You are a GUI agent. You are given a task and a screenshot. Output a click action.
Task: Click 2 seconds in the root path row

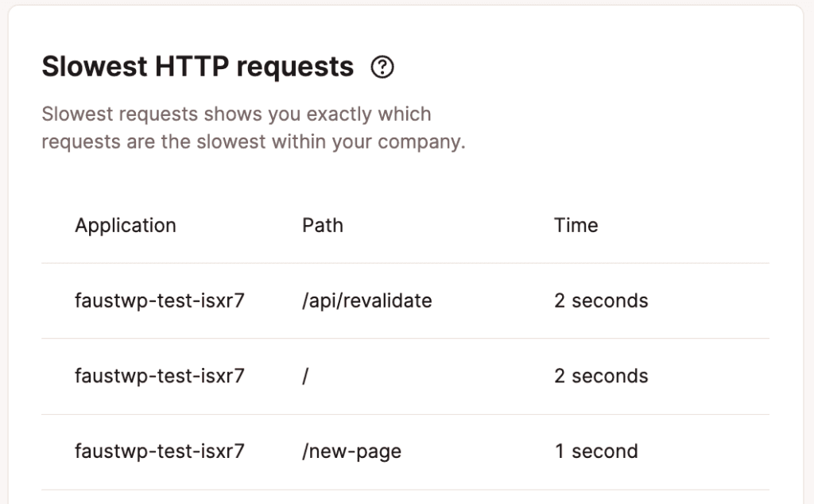[601, 376]
